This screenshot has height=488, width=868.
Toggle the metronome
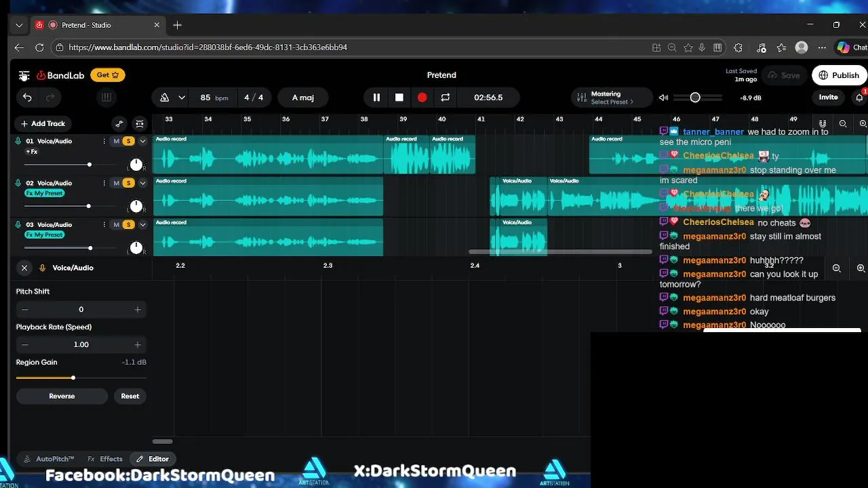(x=164, y=98)
